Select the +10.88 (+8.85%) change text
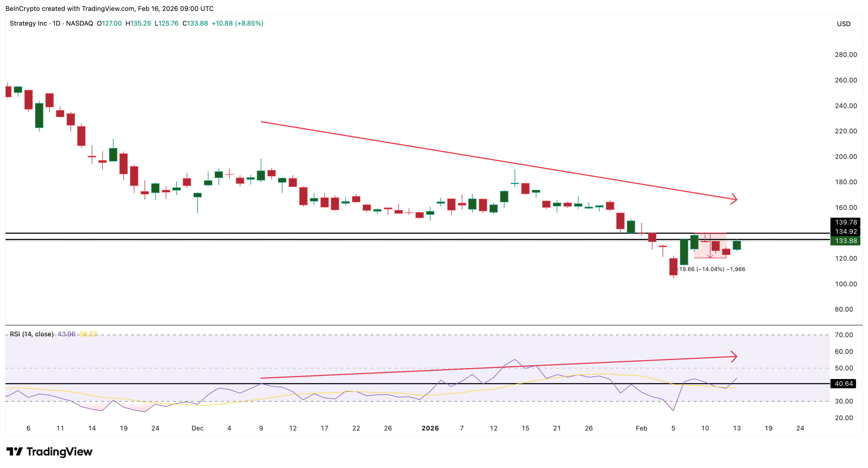Screen dimensions: 868x468 (x=238, y=24)
